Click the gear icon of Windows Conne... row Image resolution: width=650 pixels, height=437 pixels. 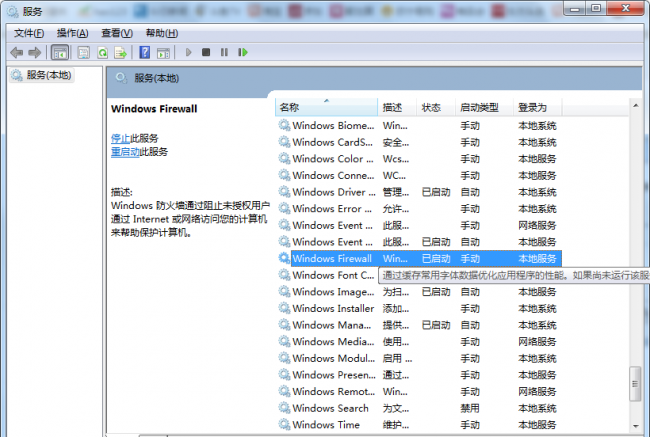point(284,175)
